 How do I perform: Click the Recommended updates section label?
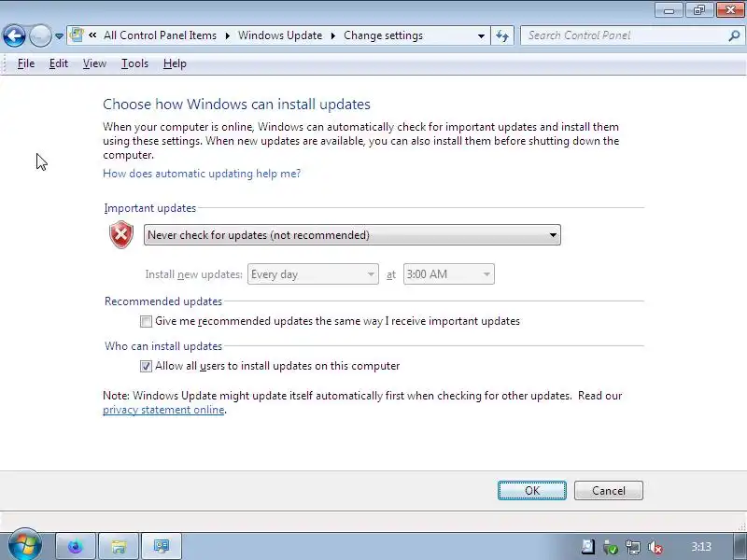pos(163,301)
